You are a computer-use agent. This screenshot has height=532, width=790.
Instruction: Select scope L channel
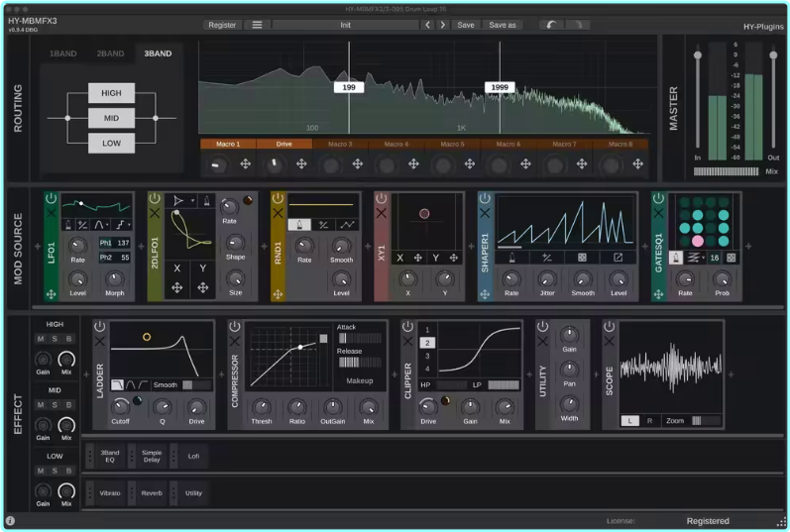(630, 421)
